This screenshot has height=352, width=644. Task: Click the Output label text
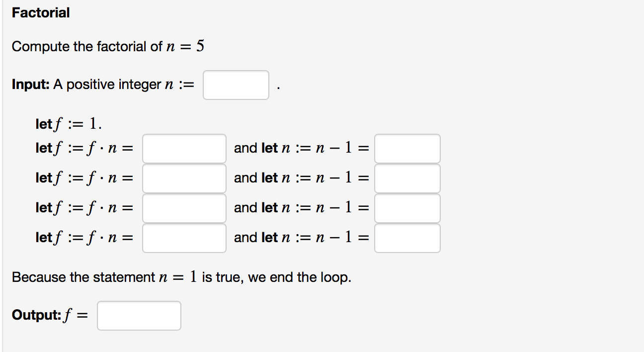(x=36, y=314)
